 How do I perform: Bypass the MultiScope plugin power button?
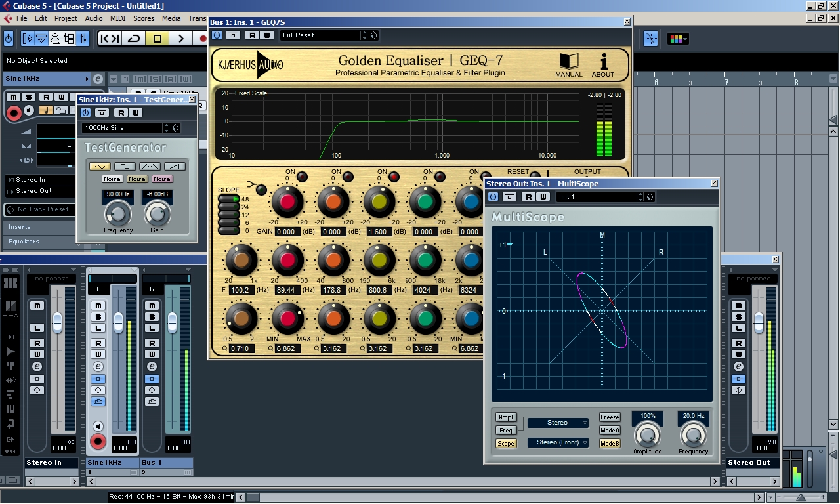(493, 197)
